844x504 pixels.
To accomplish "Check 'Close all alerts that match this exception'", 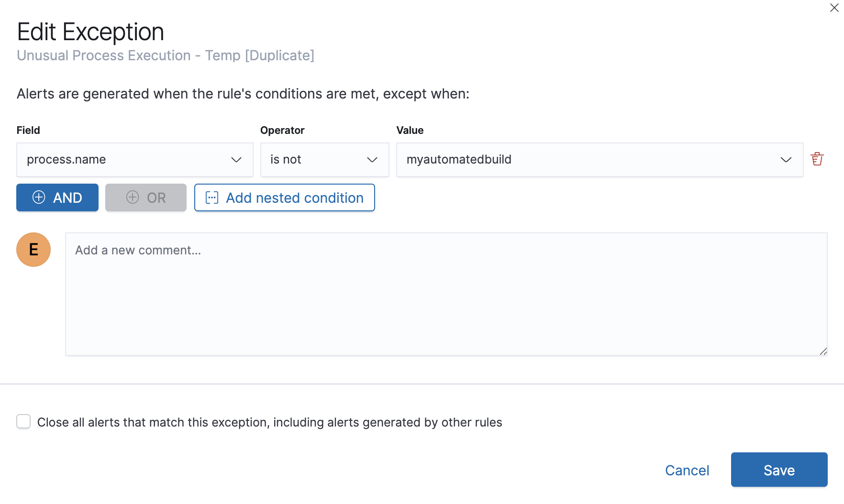I will tap(23, 422).
